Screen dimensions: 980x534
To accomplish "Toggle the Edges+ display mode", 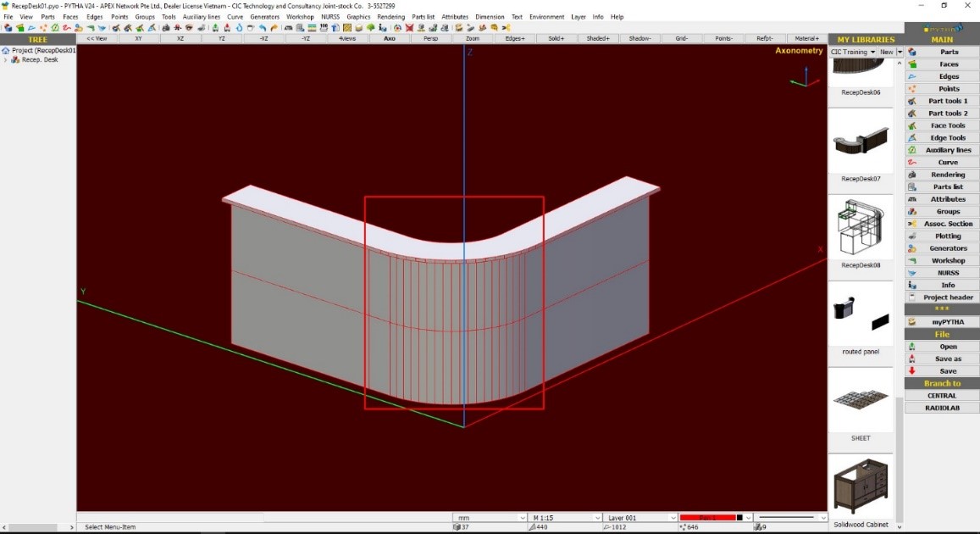I will click(514, 39).
